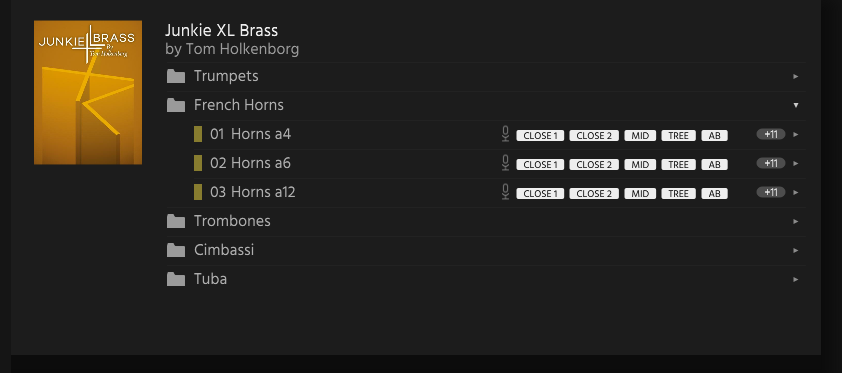Click the Junkie XL Brass cover thumbnail

click(x=88, y=92)
